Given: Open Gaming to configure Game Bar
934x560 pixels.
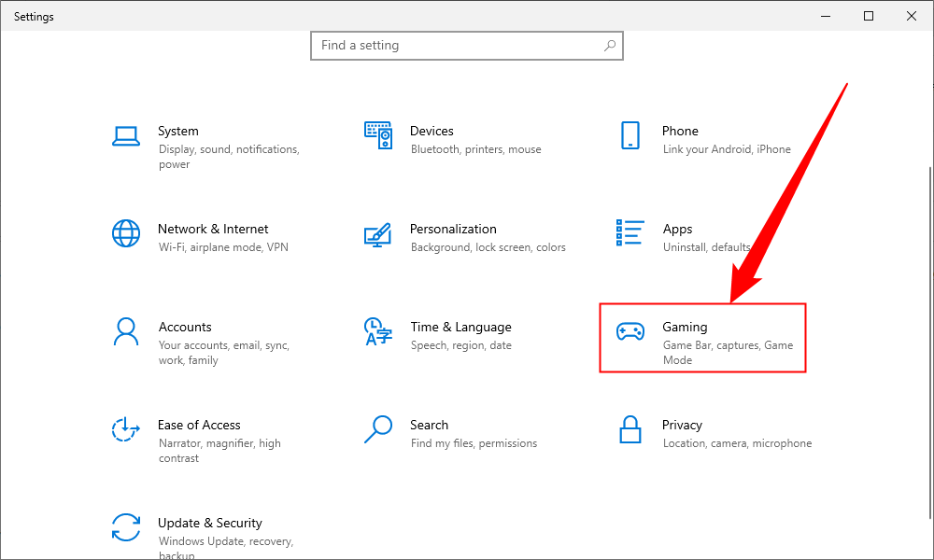Looking at the screenshot, I should point(686,327).
